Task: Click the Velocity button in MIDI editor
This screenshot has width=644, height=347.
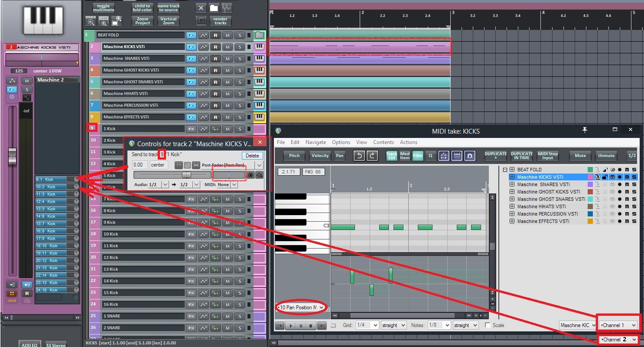Action: click(x=320, y=156)
